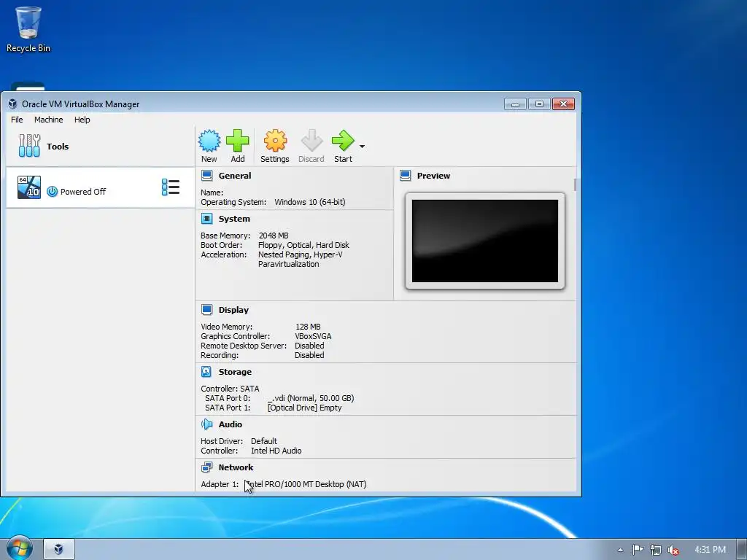The width and height of the screenshot is (747, 560).
Task: Click the New virtual machine icon
Action: tap(209, 141)
